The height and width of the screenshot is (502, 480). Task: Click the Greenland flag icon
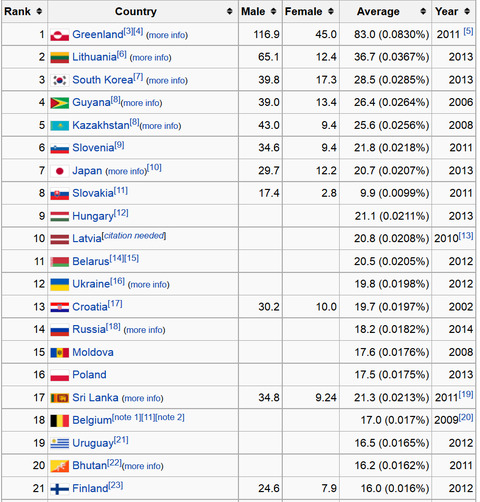[60, 35]
